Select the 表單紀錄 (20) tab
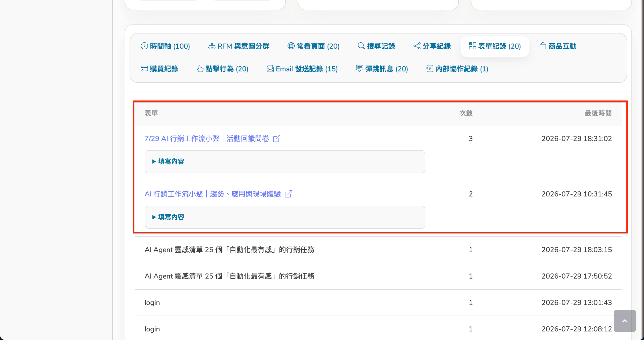644x340 pixels. click(495, 46)
